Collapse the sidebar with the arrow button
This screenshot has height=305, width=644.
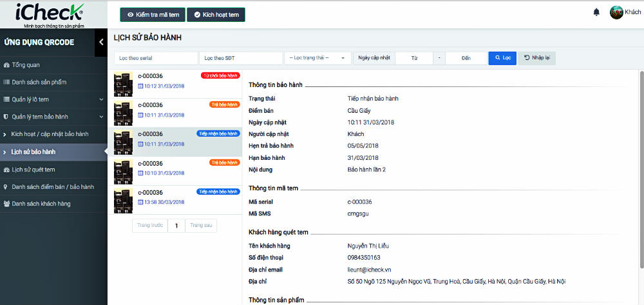click(101, 43)
